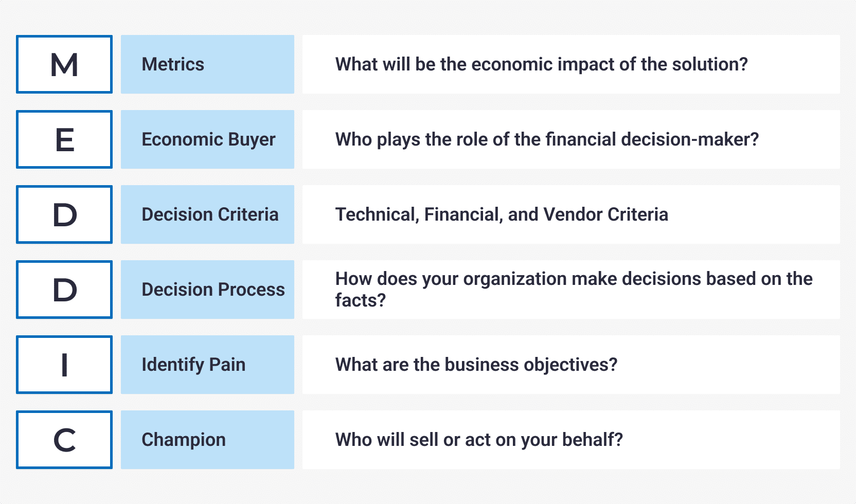Click the letter M box

(x=64, y=64)
